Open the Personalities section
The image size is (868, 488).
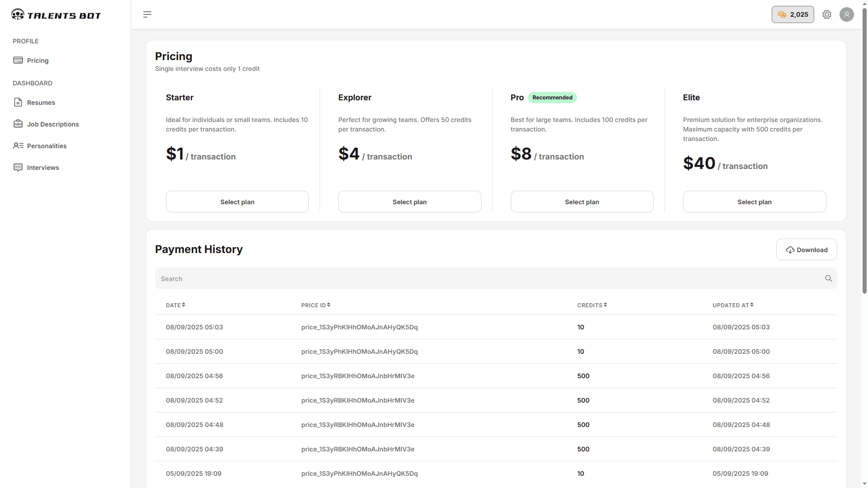pos(47,146)
